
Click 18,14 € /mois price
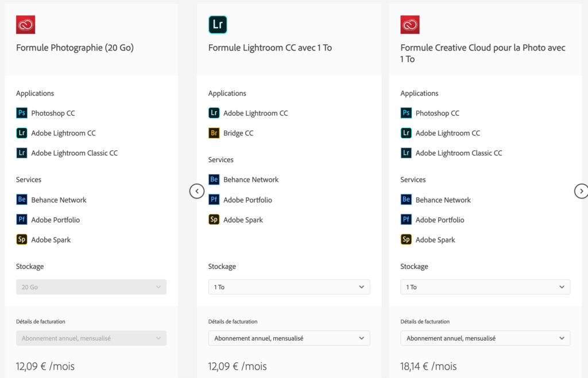(428, 367)
